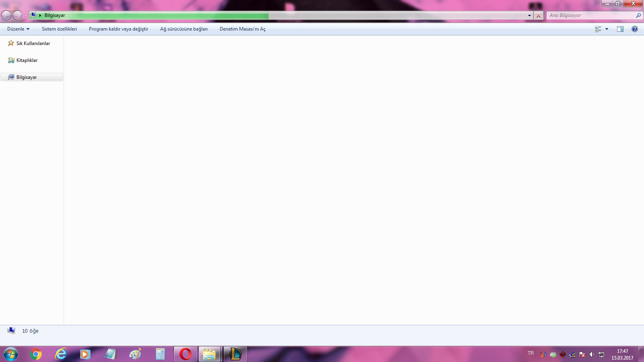Select Kitaplıklar in the navigation pane
The width and height of the screenshot is (644, 362).
pyautogui.click(x=27, y=60)
